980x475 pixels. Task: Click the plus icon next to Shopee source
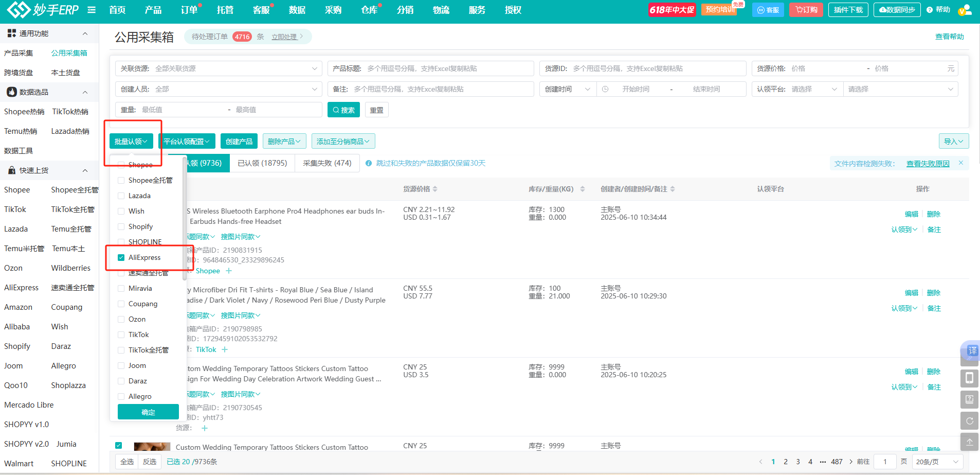(x=229, y=271)
